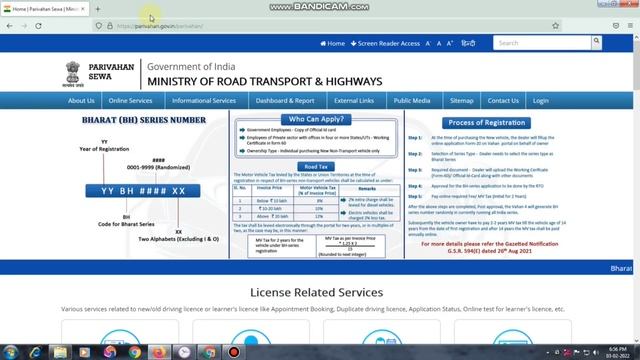Viewport: 640px width, 360px height.
Task: Open the Informational Services menu
Action: click(204, 100)
